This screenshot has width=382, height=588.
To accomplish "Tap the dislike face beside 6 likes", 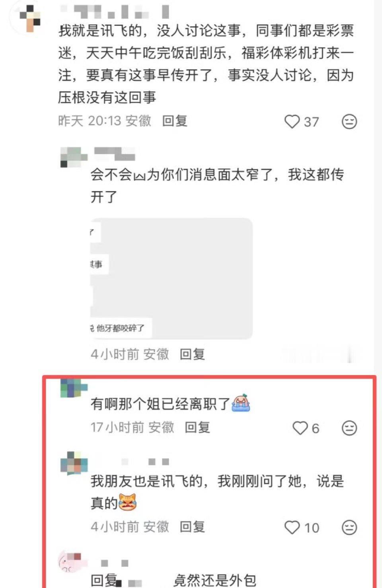I will pos(349,428).
